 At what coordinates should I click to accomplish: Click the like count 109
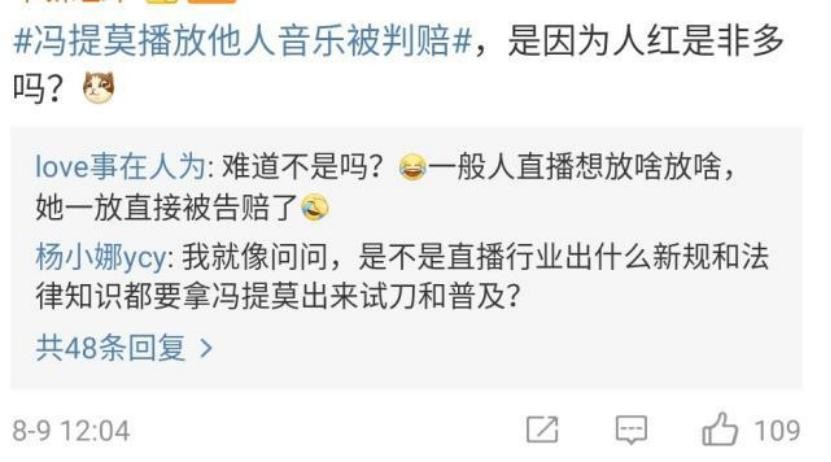(x=777, y=430)
